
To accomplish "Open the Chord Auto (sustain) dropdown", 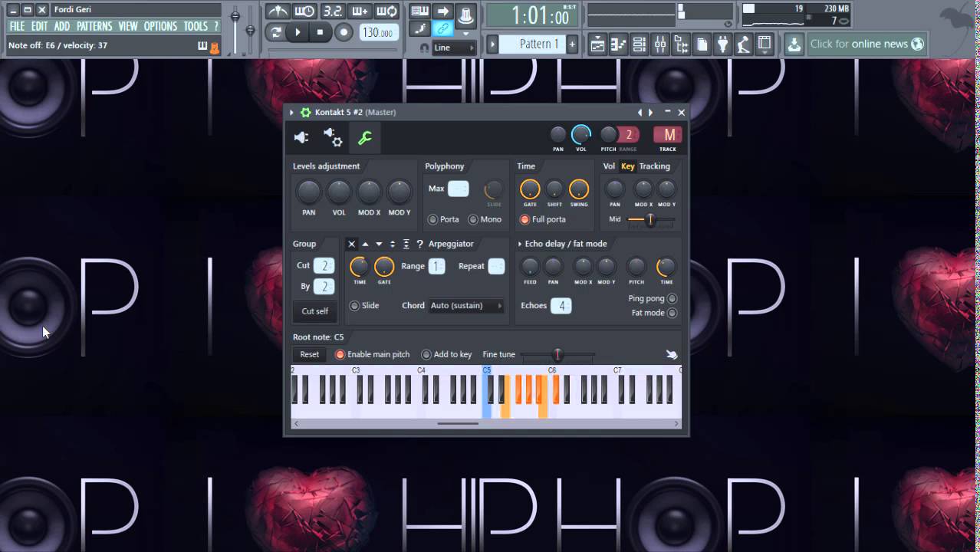I will pos(466,306).
